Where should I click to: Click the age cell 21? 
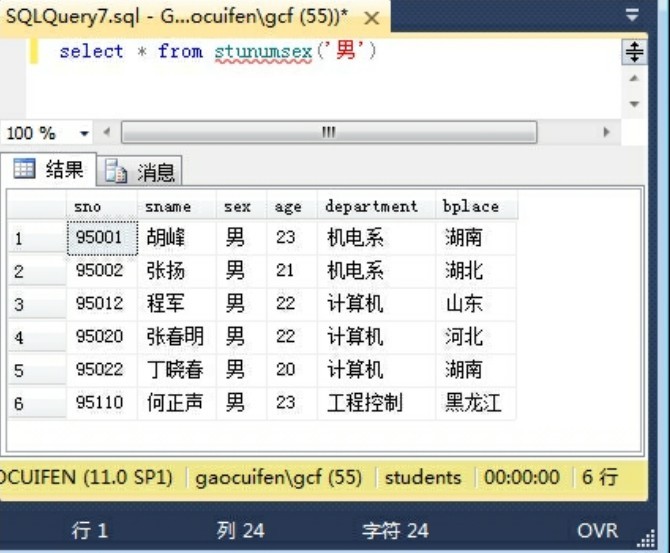click(x=292, y=271)
